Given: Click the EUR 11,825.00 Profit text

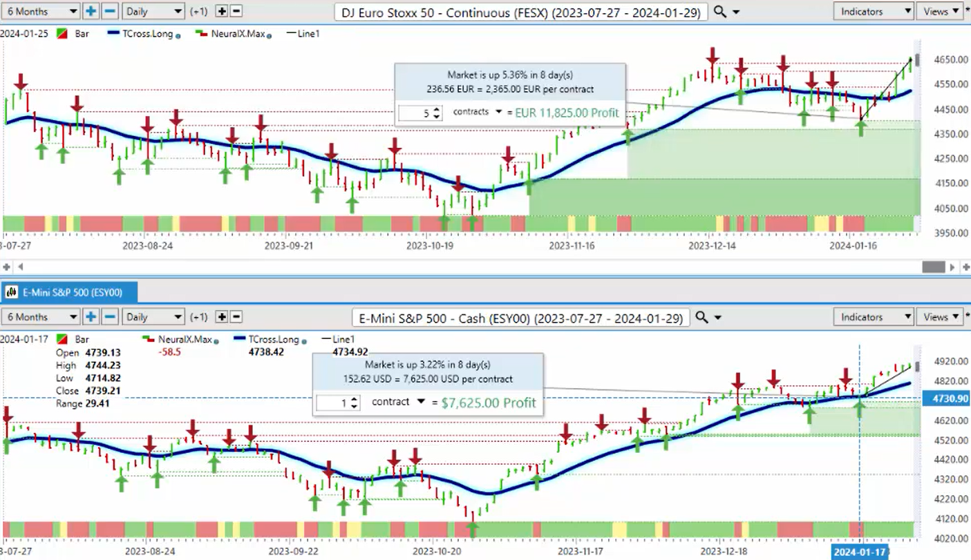Looking at the screenshot, I should click(567, 113).
